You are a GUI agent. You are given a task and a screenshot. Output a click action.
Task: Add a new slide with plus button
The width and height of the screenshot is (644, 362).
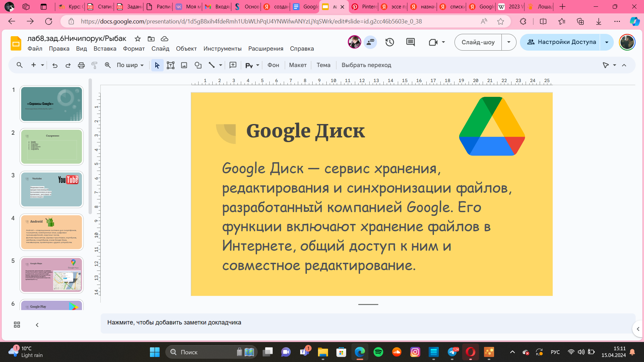pyautogui.click(x=34, y=65)
